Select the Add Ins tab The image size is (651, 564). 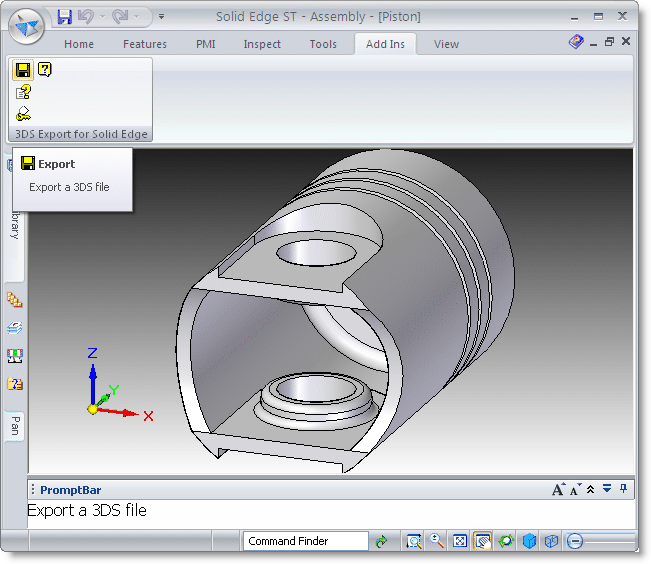point(385,44)
